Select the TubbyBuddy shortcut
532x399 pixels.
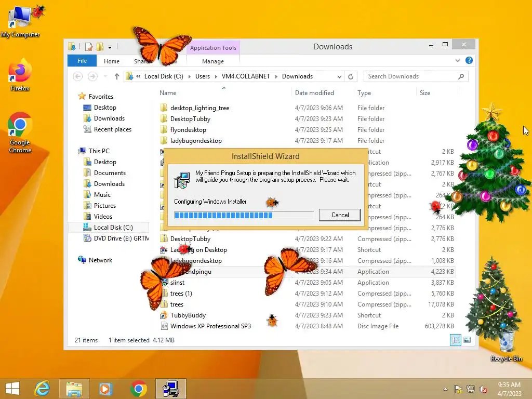[188, 315]
